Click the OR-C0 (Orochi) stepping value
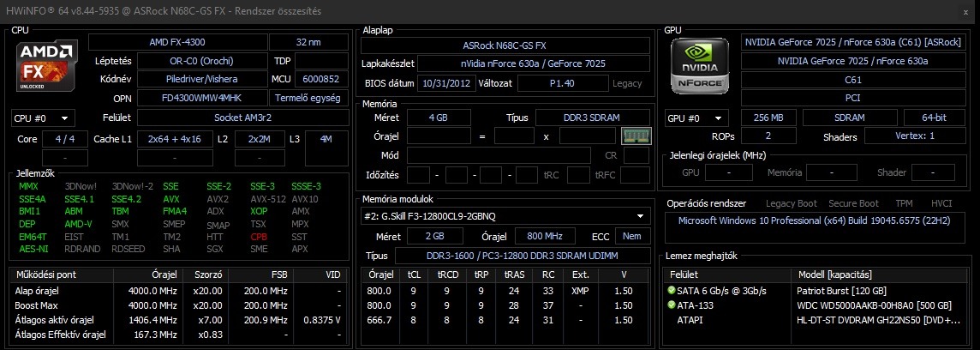The width and height of the screenshot is (980, 350). coord(200,61)
